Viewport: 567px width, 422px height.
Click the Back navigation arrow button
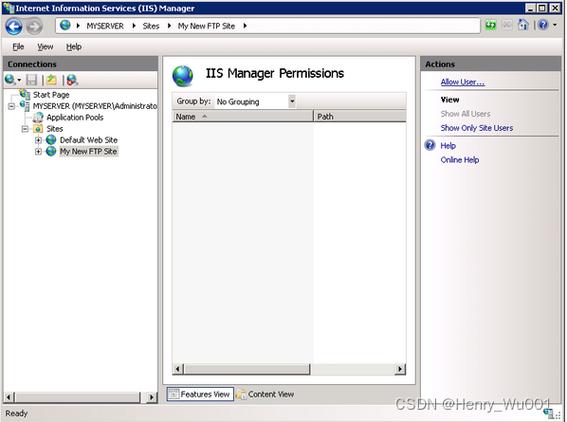tap(14, 26)
